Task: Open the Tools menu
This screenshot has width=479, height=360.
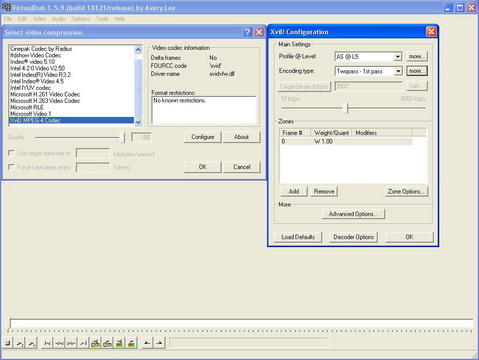Action: coord(102,19)
